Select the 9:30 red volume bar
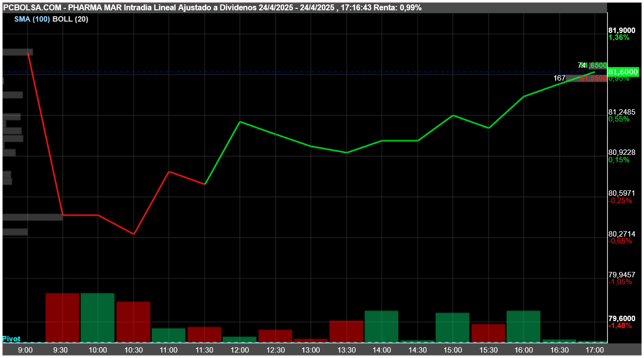This screenshot has width=644, height=358. (x=62, y=318)
